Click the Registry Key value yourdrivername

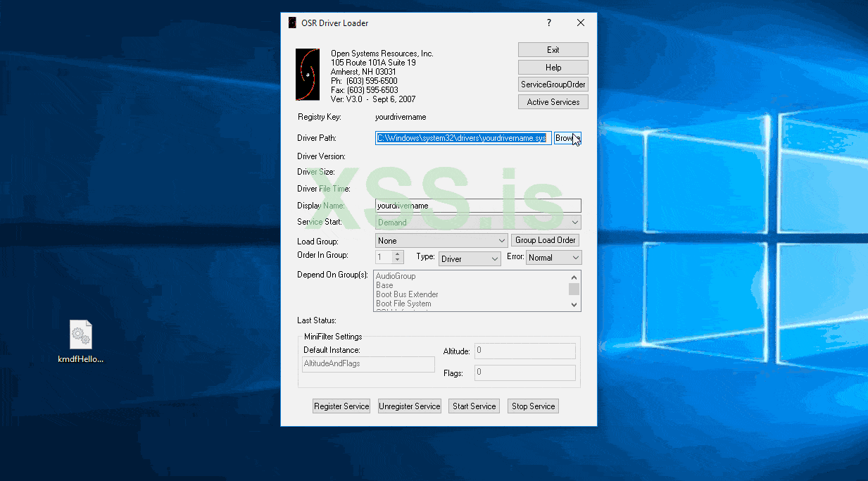[x=401, y=117]
